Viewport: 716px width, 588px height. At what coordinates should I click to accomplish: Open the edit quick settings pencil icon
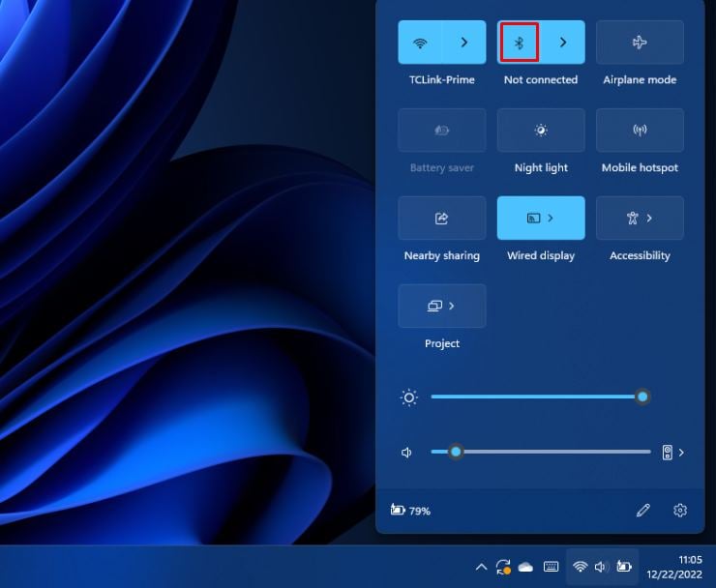(643, 511)
